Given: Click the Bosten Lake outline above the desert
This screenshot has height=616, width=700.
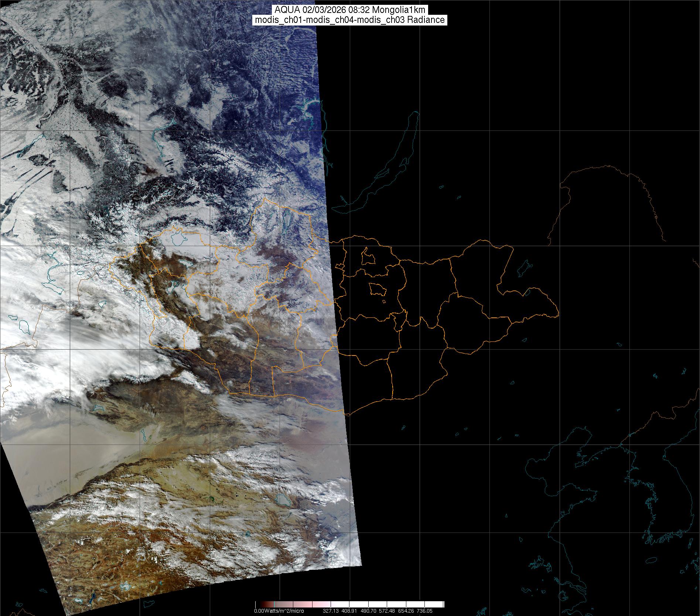Looking at the screenshot, I should (98, 408).
